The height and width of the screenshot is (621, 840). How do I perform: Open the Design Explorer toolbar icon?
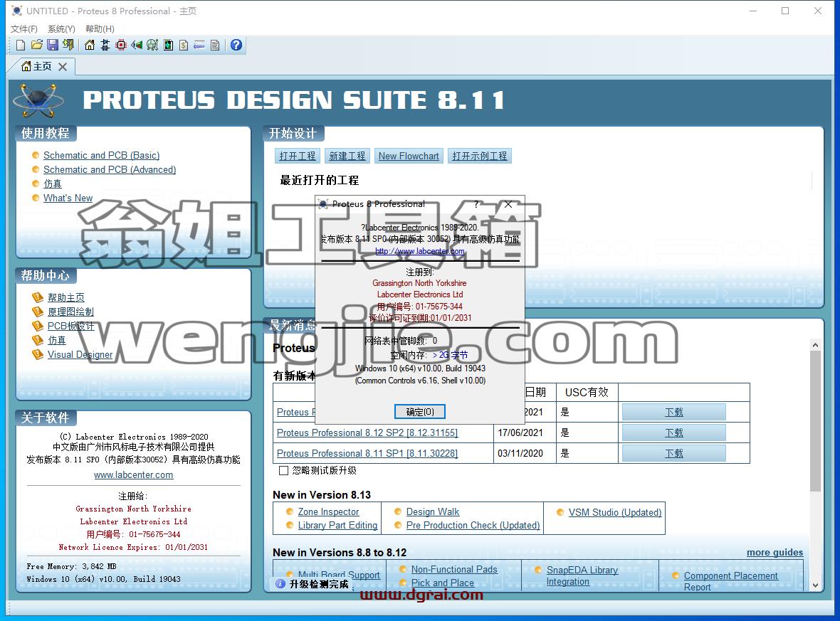[x=168, y=45]
